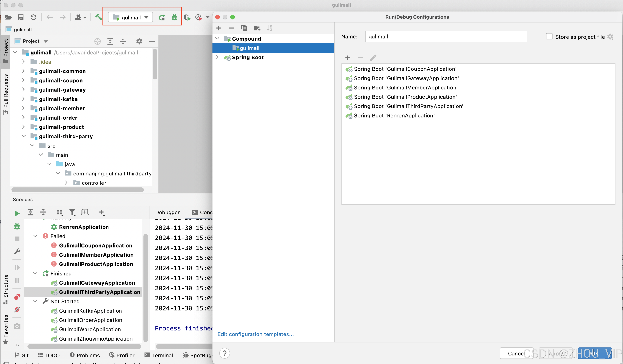Click the Project panel settings gear icon
623x364 pixels.
(139, 41)
